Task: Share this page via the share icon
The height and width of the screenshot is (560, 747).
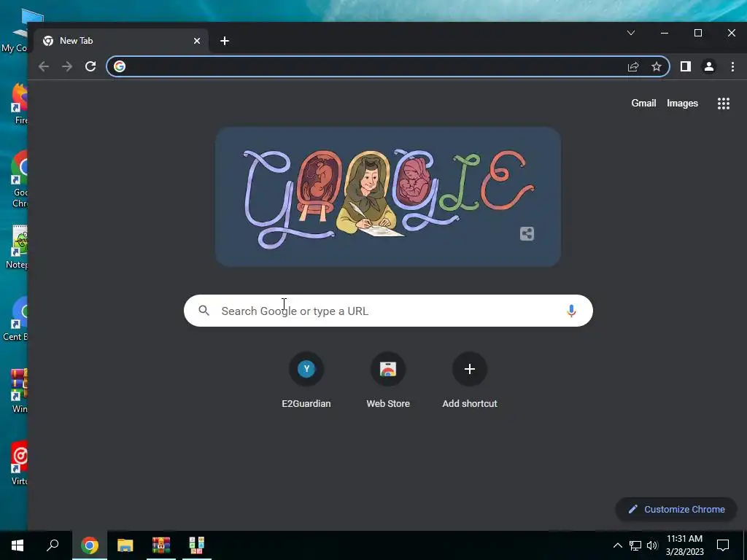Action: [633, 66]
